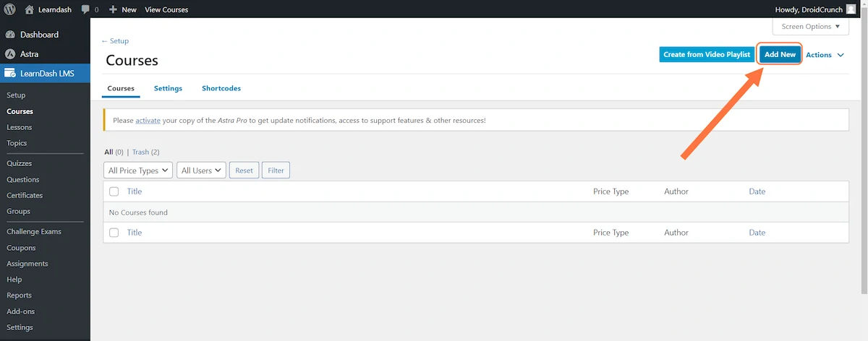Open Coupons in the sidebar
Viewport: 868px width, 341px height.
click(21, 248)
